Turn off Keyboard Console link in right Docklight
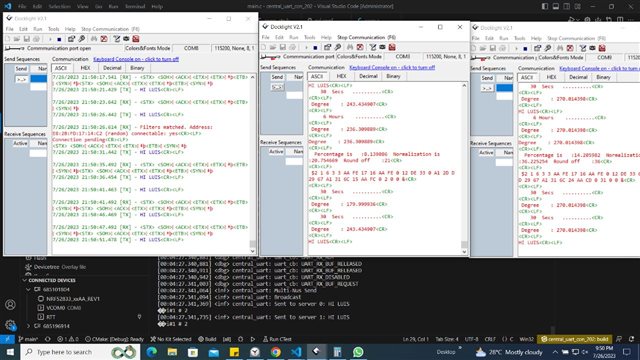This screenshot has width=640, height=360. [600, 68]
